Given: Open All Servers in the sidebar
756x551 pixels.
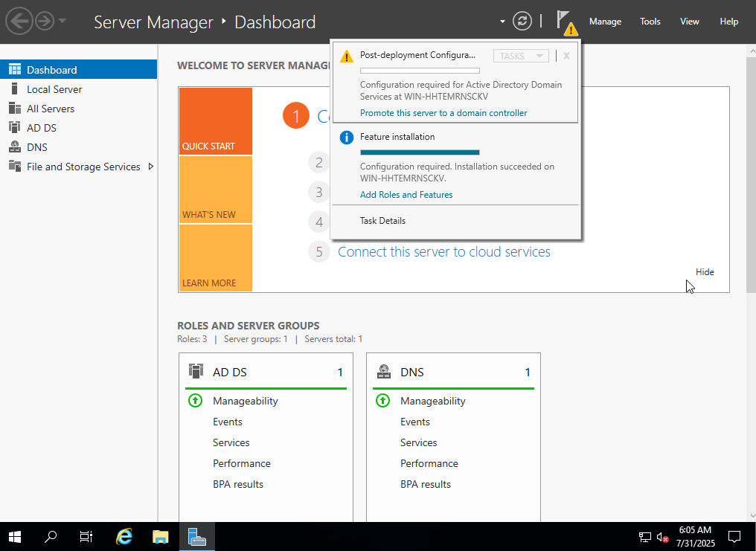Looking at the screenshot, I should pyautogui.click(x=51, y=109).
